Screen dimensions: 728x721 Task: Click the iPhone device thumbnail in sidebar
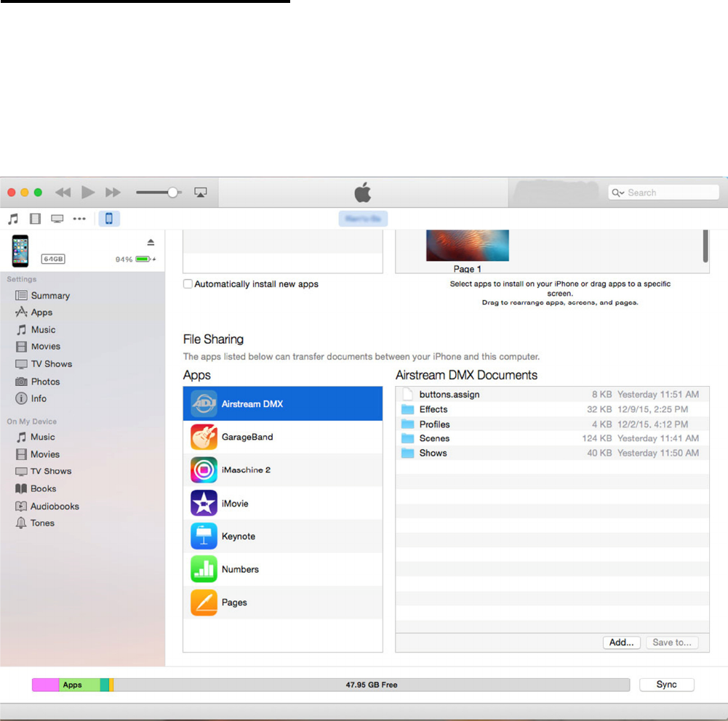(20, 251)
